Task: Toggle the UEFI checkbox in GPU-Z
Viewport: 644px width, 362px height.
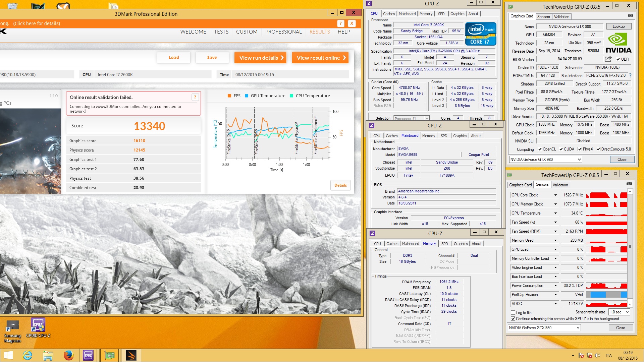Action: (618, 59)
